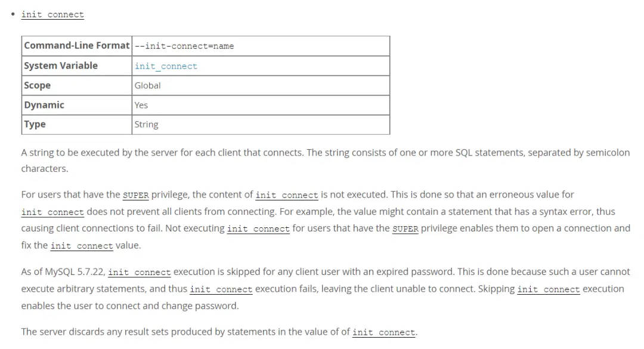The image size is (644, 349).
Task: Click the "System Variable" row label
Action: point(61,66)
